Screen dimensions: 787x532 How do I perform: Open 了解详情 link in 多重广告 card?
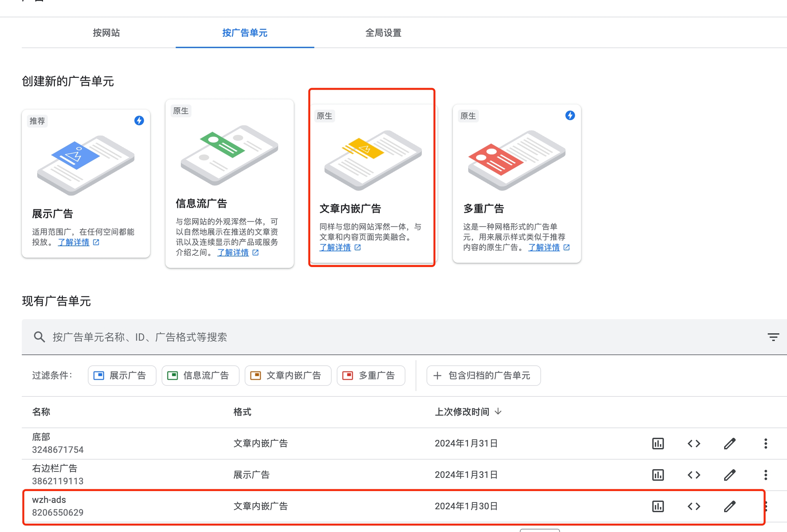(544, 247)
